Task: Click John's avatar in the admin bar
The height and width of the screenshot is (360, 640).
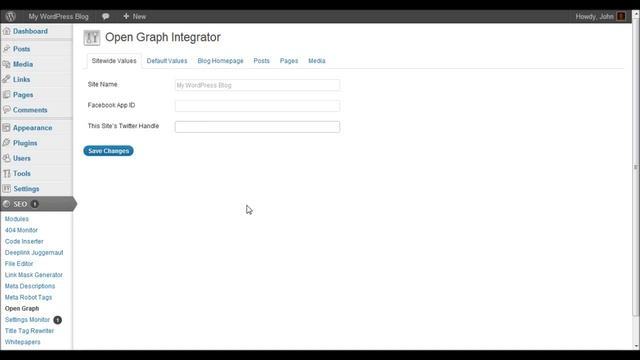Action: click(621, 16)
